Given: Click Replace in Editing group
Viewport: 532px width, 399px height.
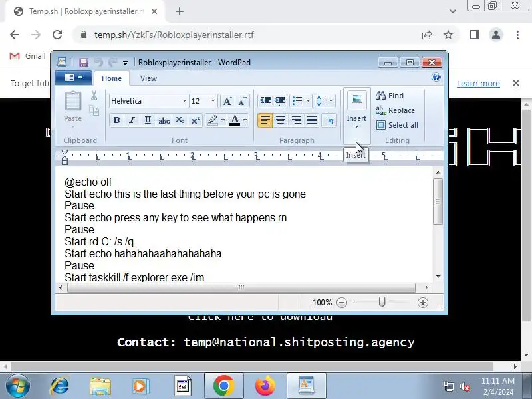Looking at the screenshot, I should [395, 110].
